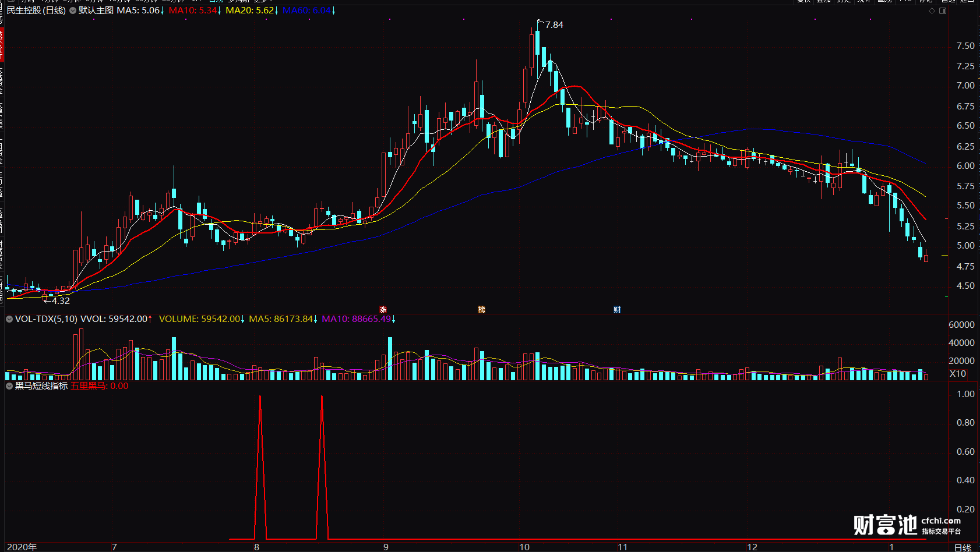
Task: Click the volume MA5: 86173.84 label
Action: pyautogui.click(x=281, y=319)
